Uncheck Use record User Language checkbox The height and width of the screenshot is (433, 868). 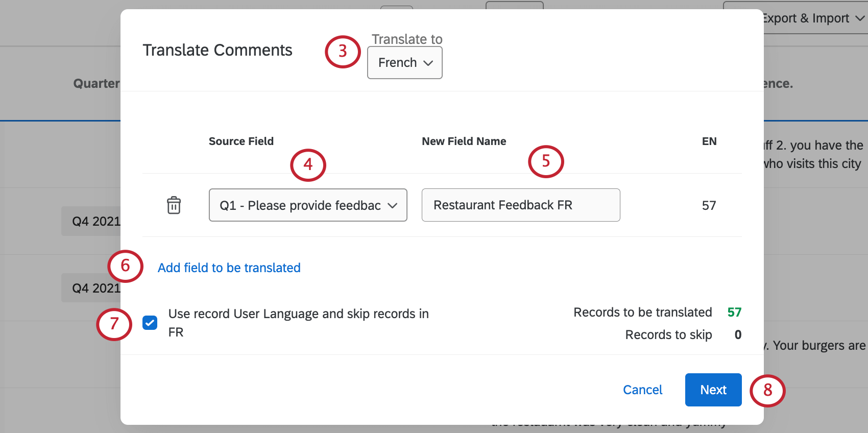[x=150, y=323]
